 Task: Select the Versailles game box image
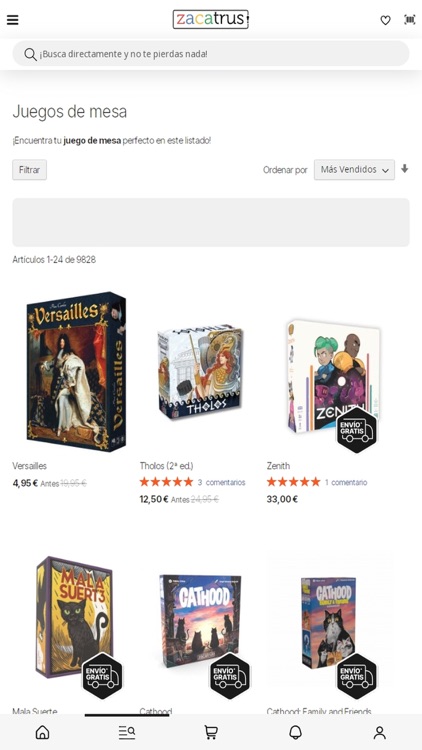coord(76,372)
